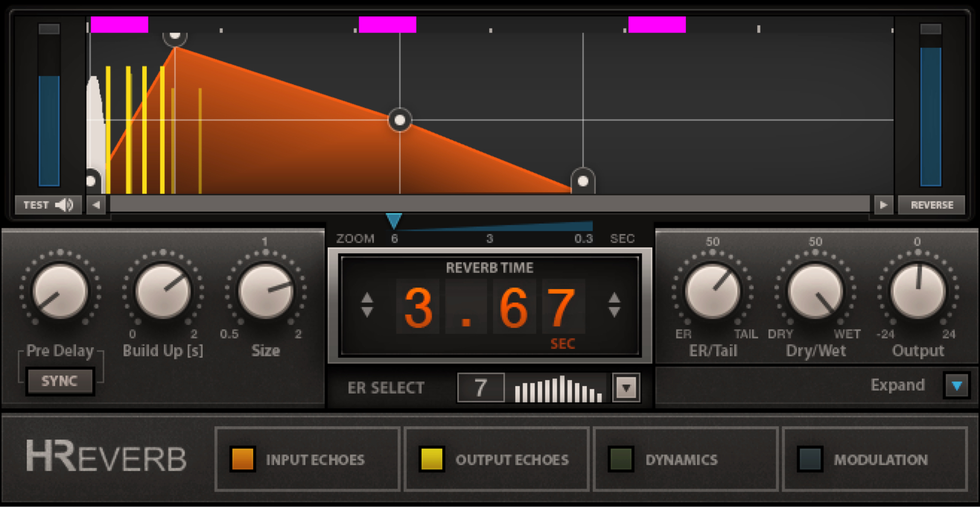Click the left reverb time stepper arrows

pos(367,305)
